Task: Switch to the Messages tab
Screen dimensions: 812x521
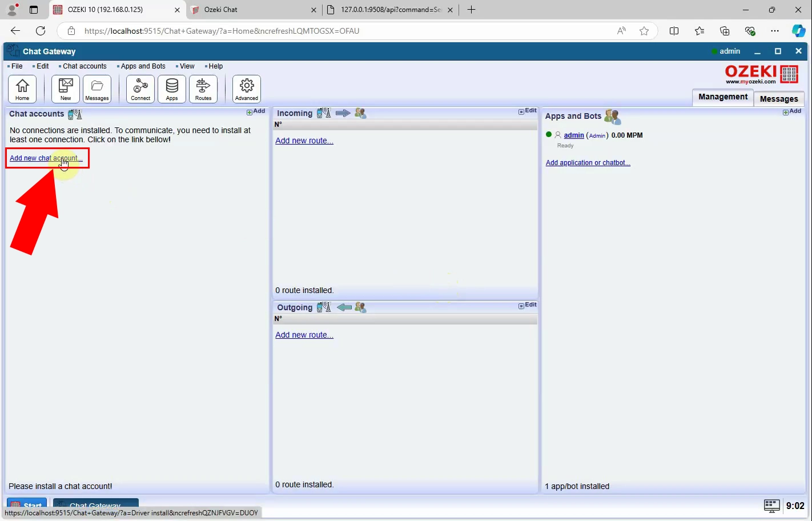Action: pyautogui.click(x=779, y=99)
